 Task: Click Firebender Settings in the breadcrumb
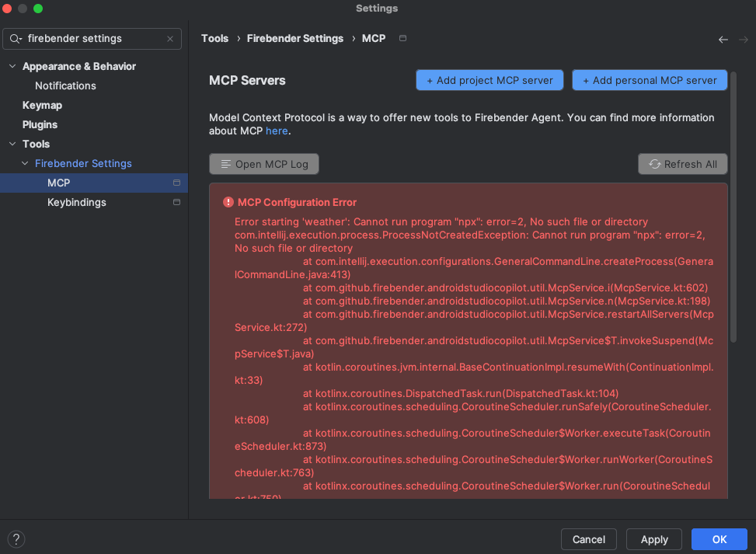pyautogui.click(x=295, y=38)
